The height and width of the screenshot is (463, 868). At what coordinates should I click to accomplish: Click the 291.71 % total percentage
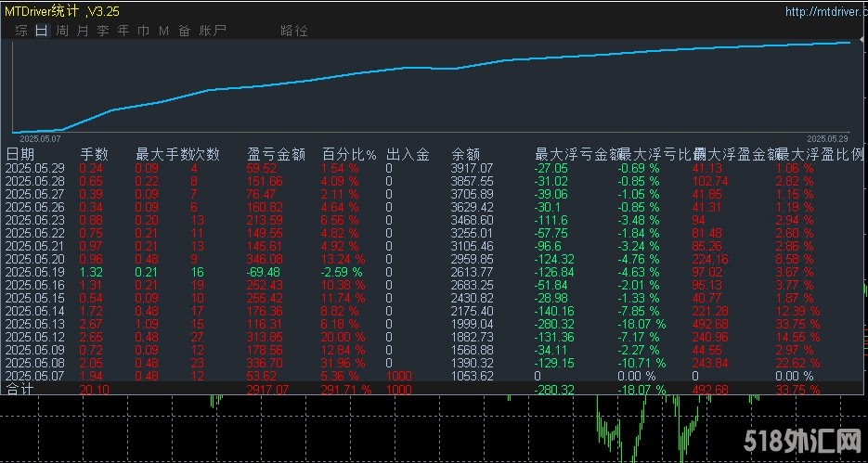[x=346, y=390]
